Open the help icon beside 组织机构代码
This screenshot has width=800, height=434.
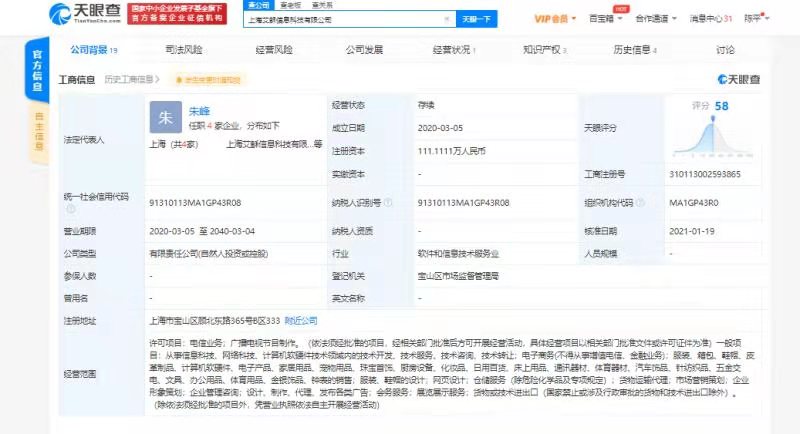click(640, 202)
